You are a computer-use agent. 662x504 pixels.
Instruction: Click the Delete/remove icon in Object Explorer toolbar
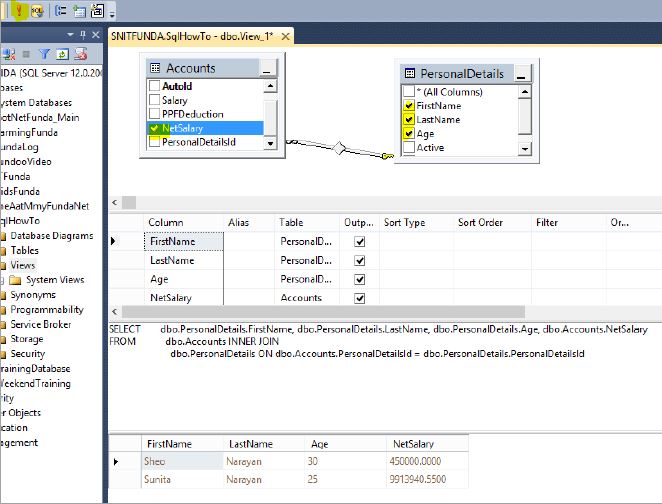[81, 54]
